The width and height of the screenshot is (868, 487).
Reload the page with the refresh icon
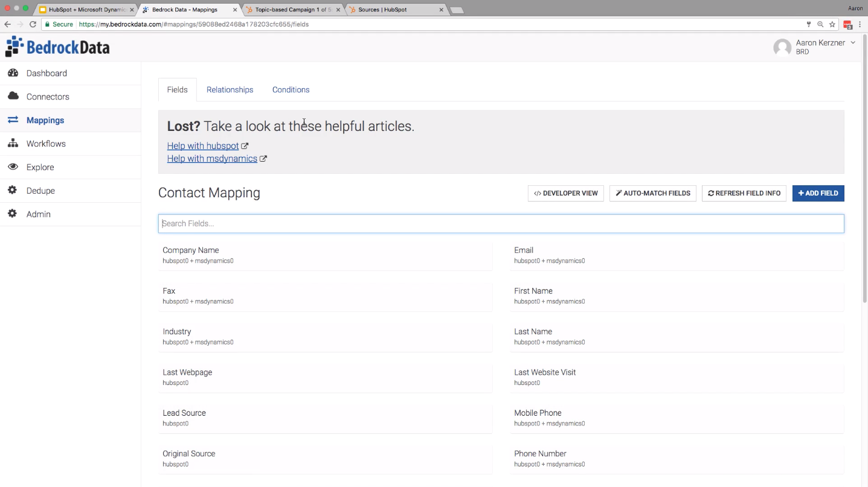click(33, 25)
